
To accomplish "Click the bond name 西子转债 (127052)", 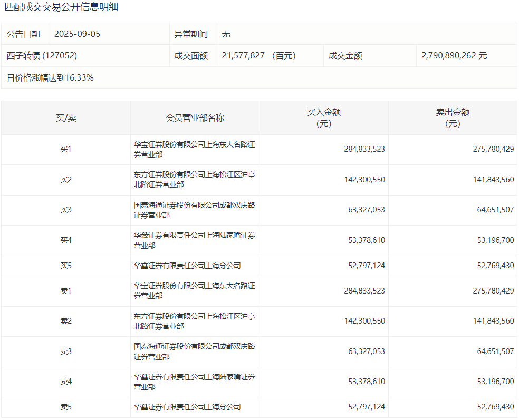I will (42, 56).
